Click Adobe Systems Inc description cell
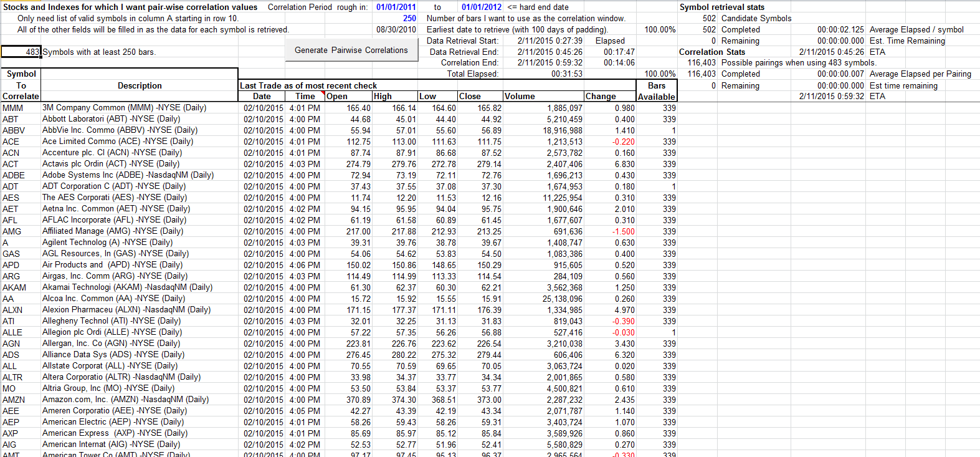Image resolution: width=980 pixels, height=457 pixels. (x=140, y=175)
